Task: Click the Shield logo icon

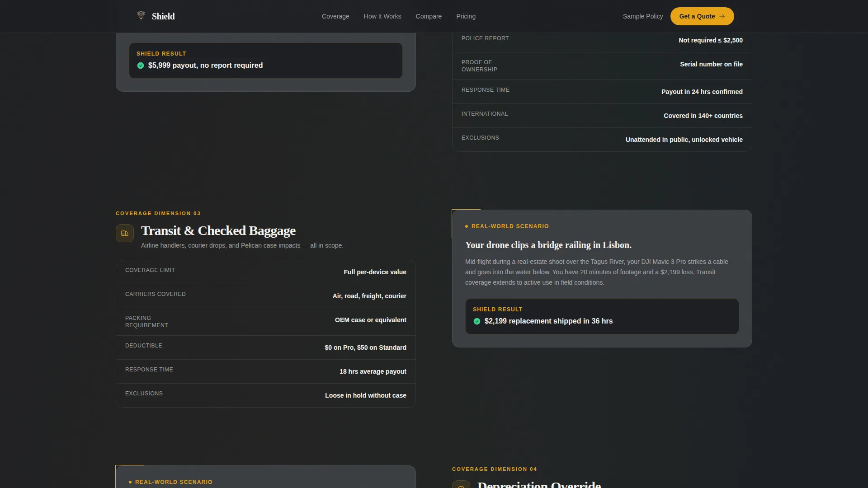Action: point(141,16)
